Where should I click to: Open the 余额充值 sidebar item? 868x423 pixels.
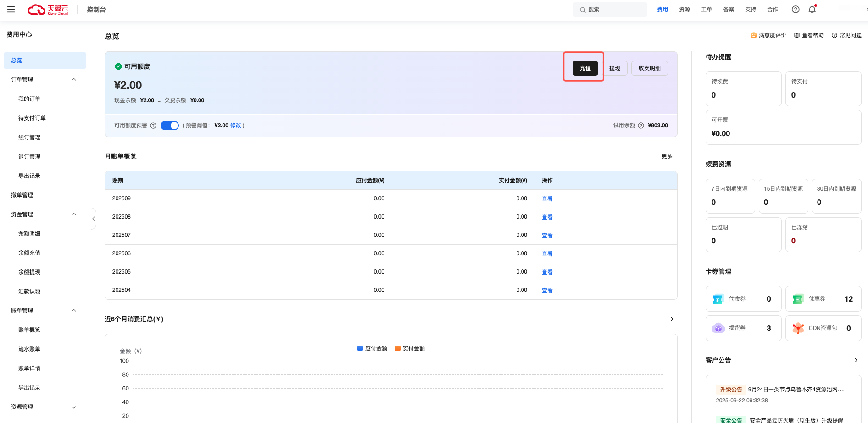[x=29, y=253]
